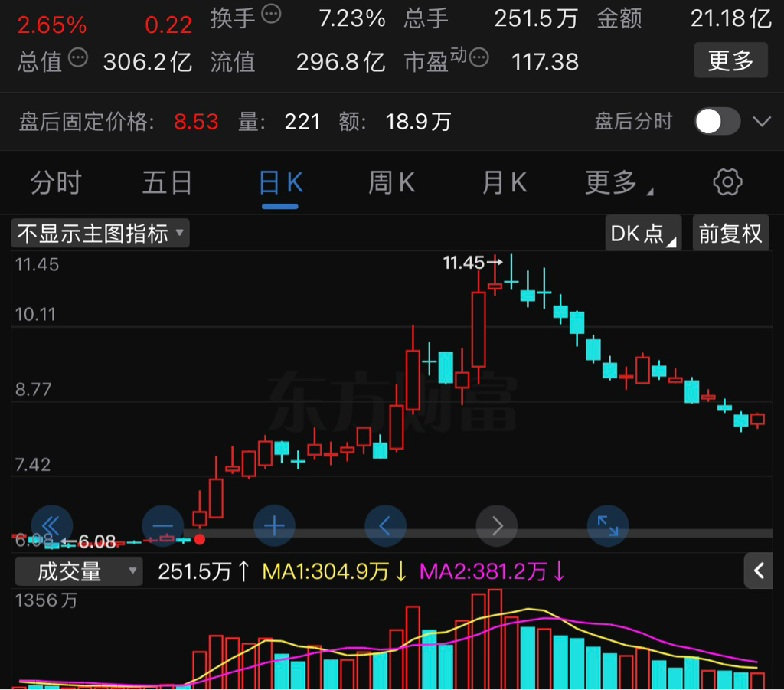
Task: Open the 成交量 indicator dropdown
Action: click(79, 571)
